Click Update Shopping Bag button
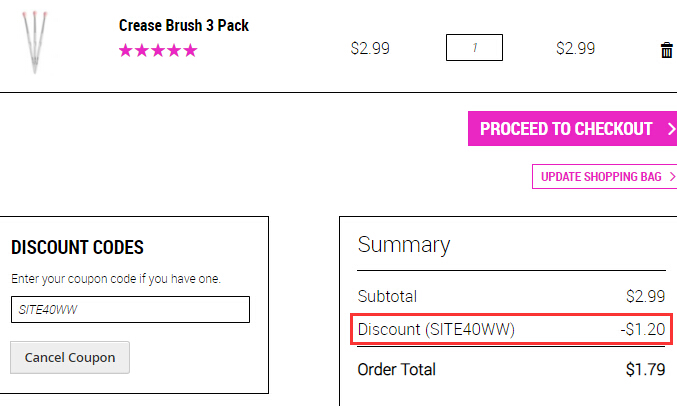Viewport: 677px width, 406px height. pos(604,177)
